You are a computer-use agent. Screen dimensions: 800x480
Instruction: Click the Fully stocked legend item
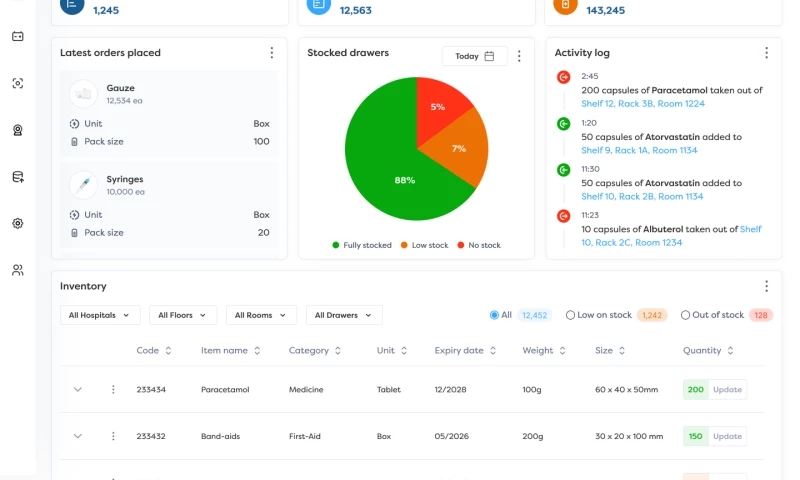[x=362, y=245]
